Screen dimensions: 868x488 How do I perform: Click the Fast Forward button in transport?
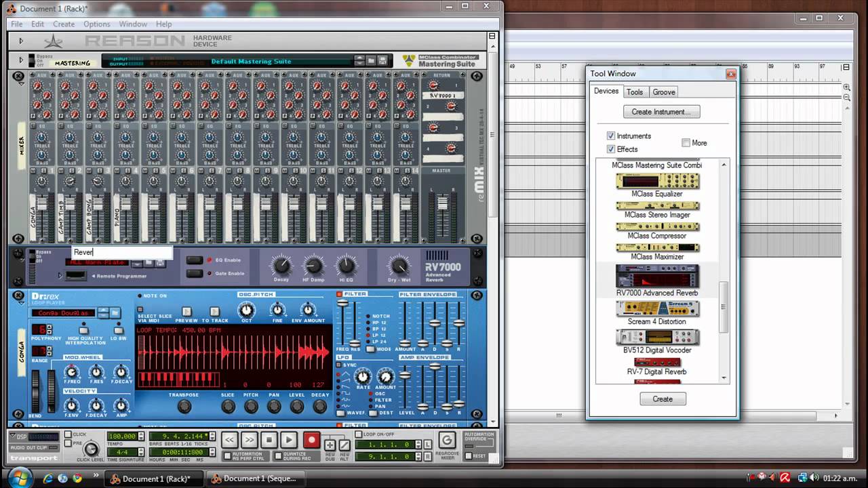tap(249, 440)
